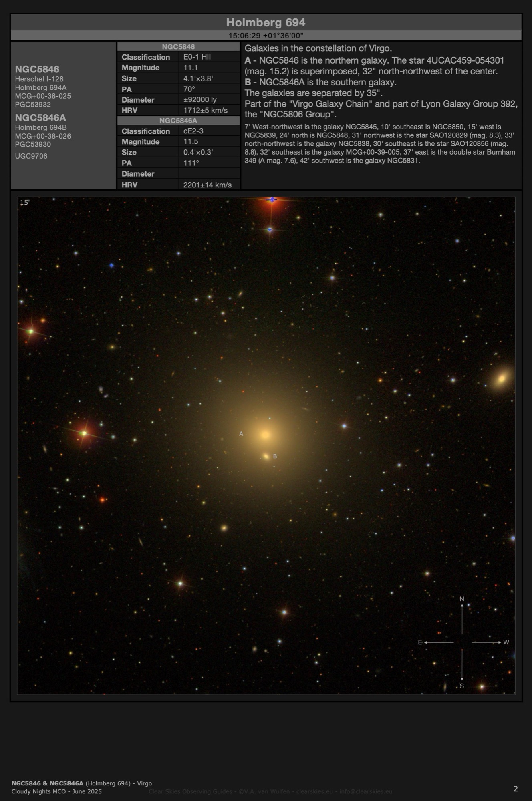The image size is (532, 801).
Task: Click the magnitude value 11.5
Action: click(x=191, y=141)
